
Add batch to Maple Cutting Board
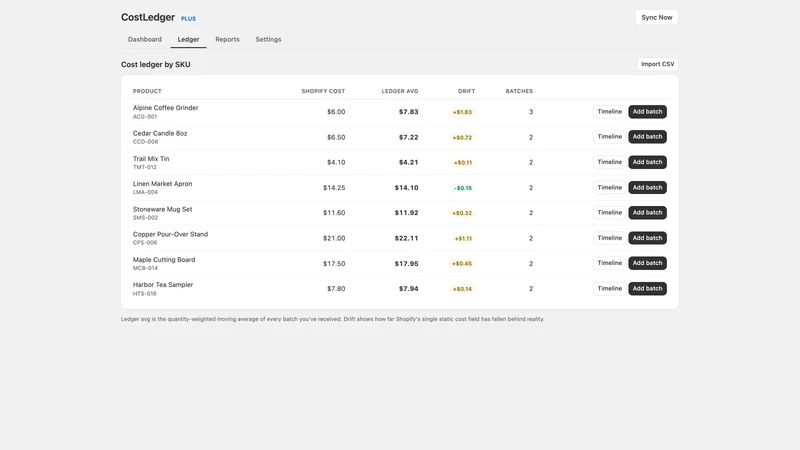647,263
